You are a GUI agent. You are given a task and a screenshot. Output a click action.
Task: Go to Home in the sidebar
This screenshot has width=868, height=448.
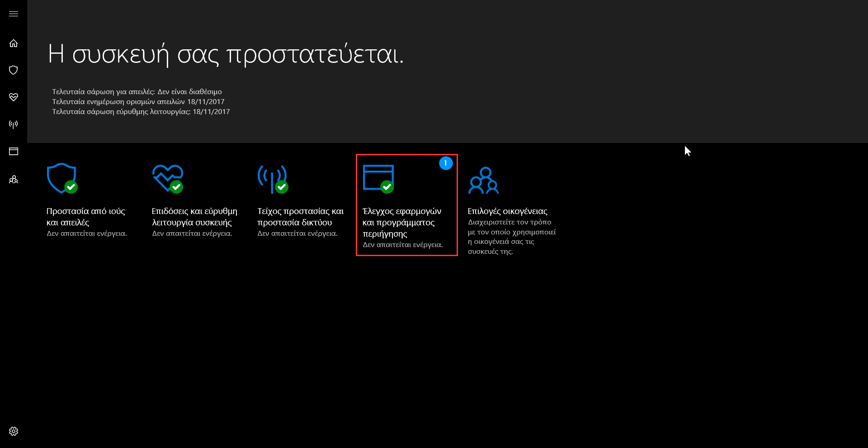14,43
